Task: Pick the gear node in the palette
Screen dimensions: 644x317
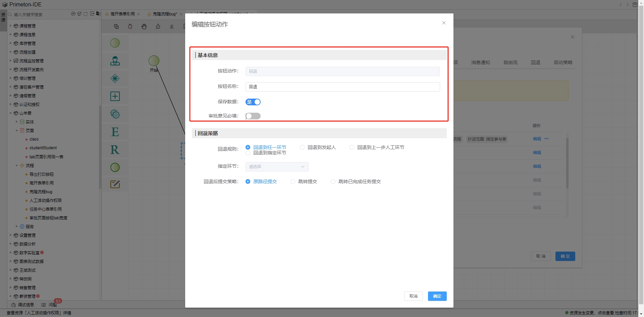Action: pyautogui.click(x=115, y=114)
